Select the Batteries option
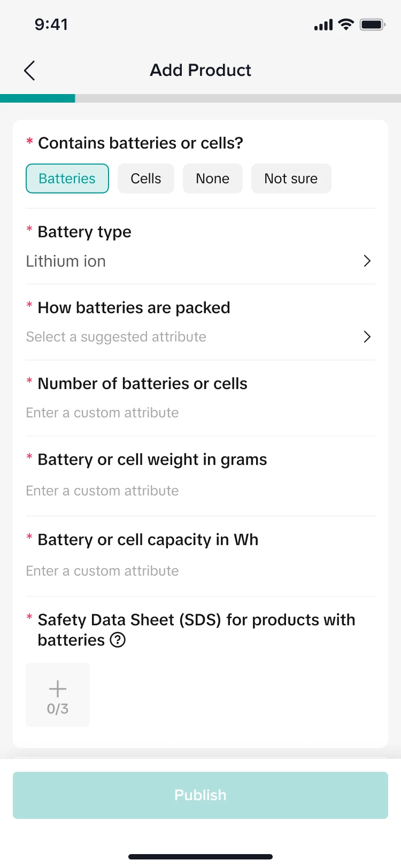The height and width of the screenshot is (868, 401). 67,179
